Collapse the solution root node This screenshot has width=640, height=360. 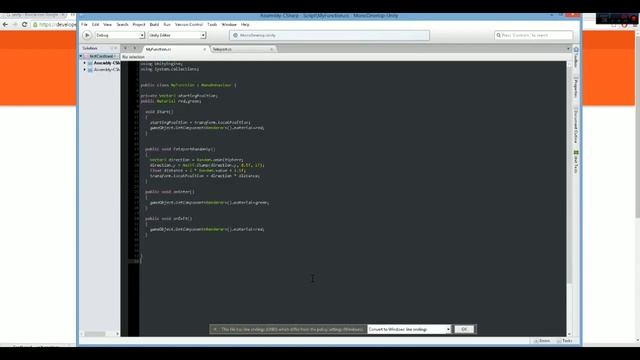[x=81, y=56]
